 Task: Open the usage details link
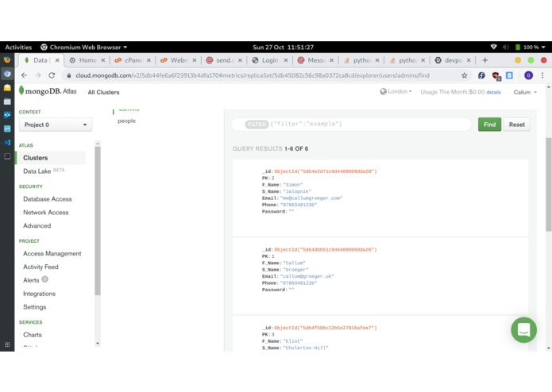(x=493, y=92)
